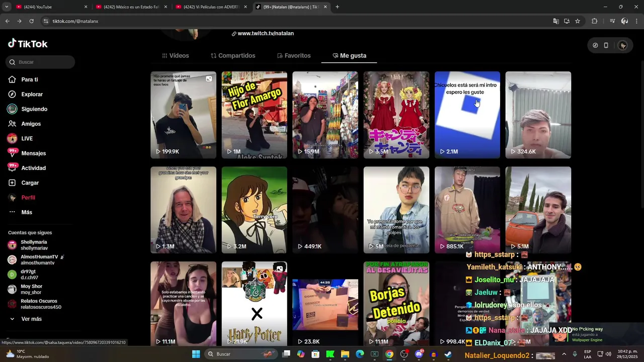Click the TikTok coin icon in top-right pill
644x362 pixels.
pyautogui.click(x=595, y=45)
